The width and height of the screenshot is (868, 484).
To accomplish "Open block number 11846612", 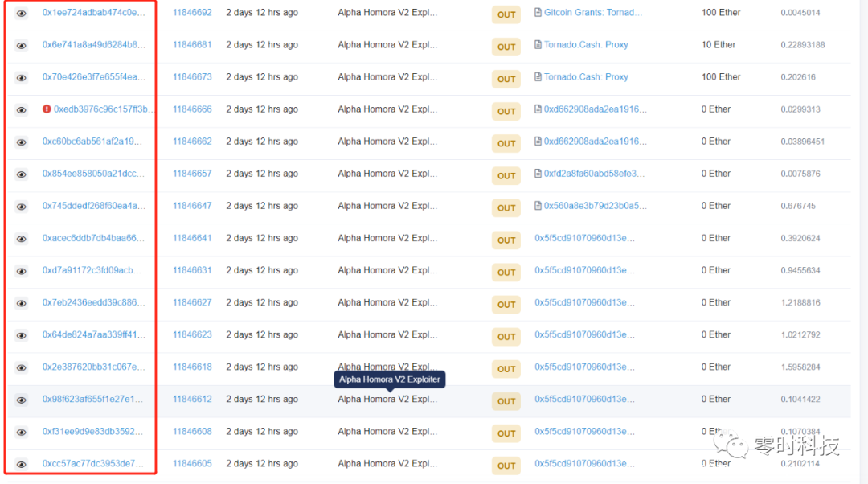I will [192, 399].
